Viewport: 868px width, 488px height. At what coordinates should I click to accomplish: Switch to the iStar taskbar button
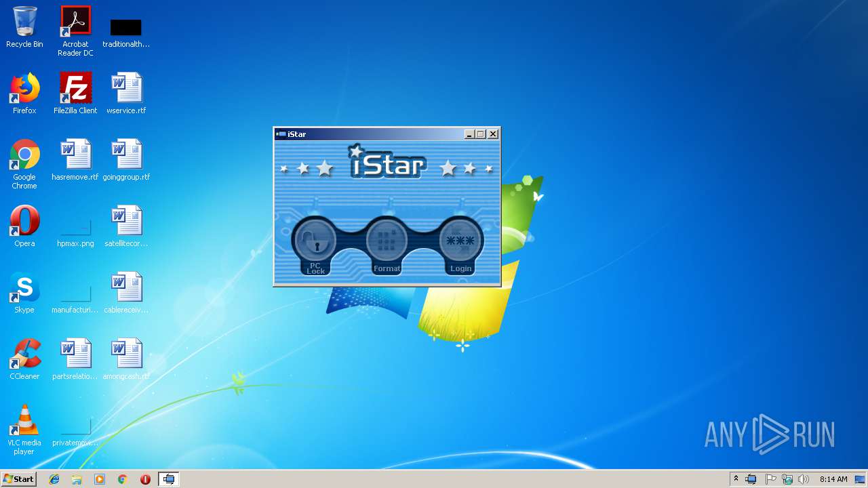(169, 479)
